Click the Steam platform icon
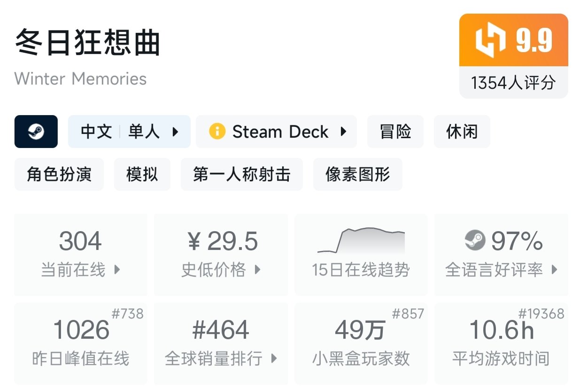The image size is (588, 388). coord(36,132)
